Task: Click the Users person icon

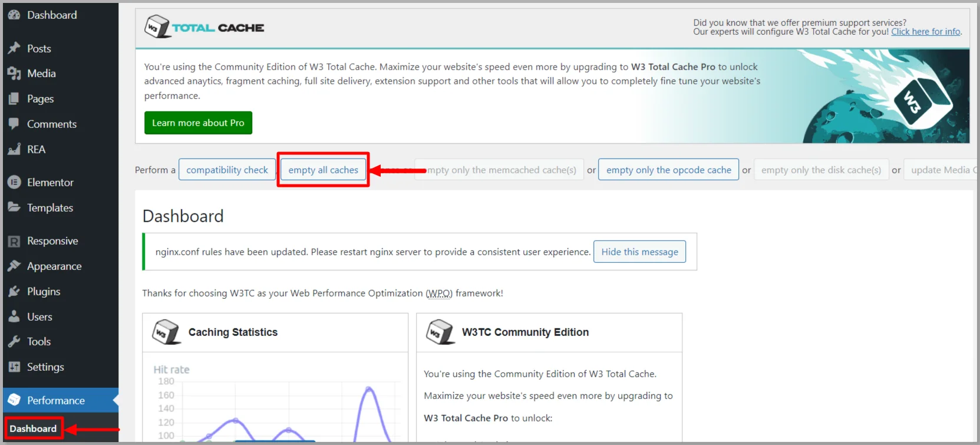Action: coord(14,317)
